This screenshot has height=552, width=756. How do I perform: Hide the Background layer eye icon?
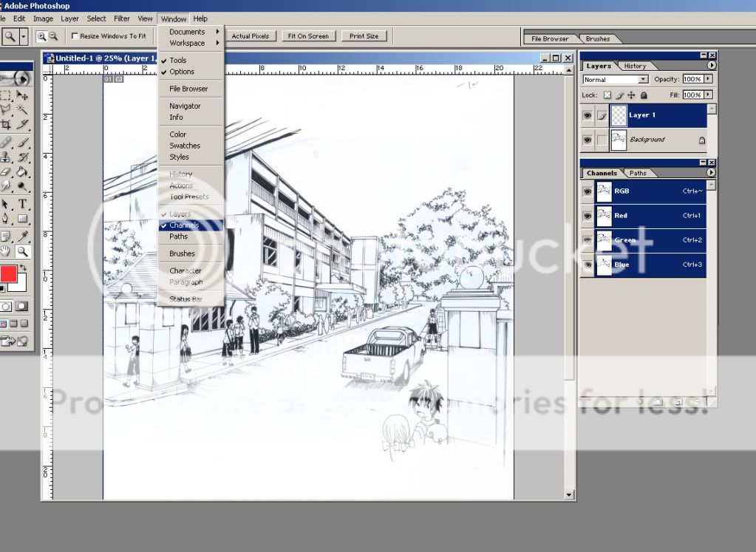point(588,140)
